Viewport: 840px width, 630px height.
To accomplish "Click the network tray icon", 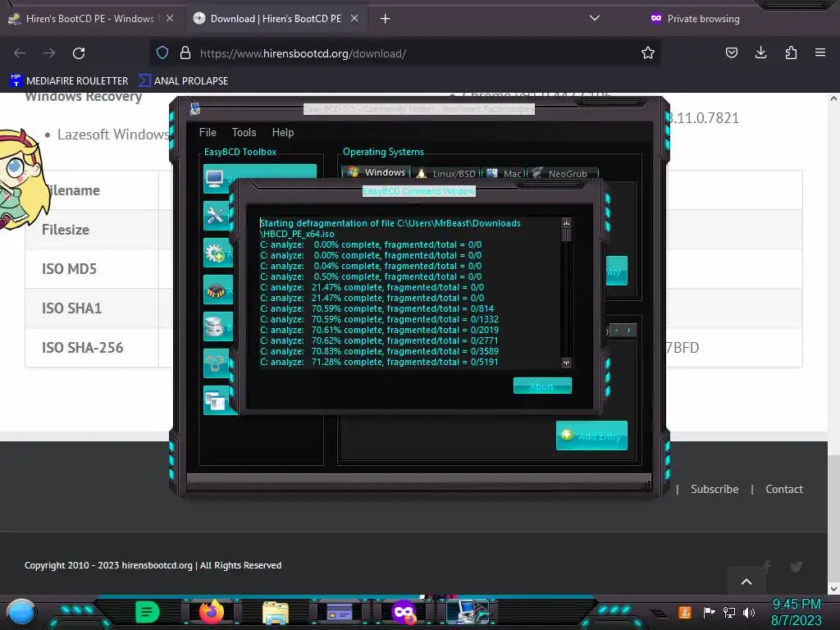I will point(728,612).
